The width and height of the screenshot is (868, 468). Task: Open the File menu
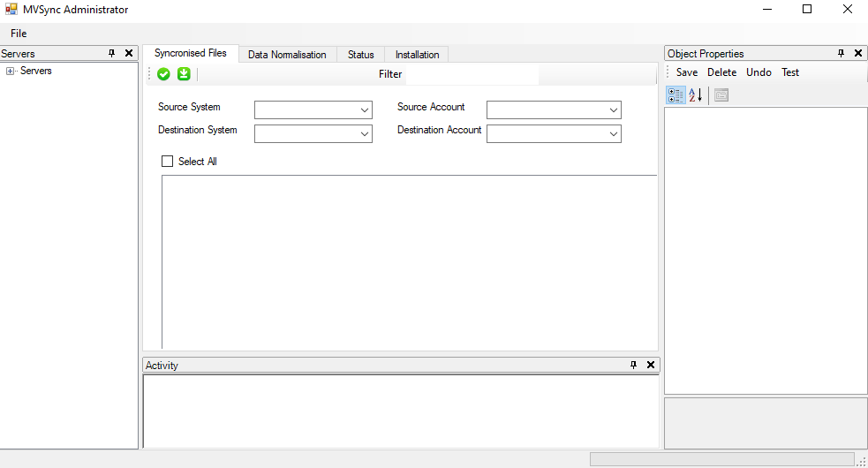tap(19, 34)
